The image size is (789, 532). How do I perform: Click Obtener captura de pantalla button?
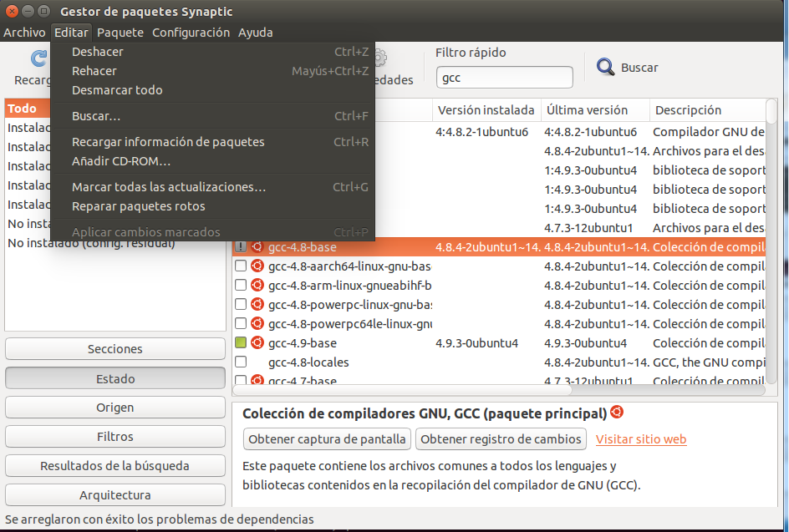click(327, 439)
